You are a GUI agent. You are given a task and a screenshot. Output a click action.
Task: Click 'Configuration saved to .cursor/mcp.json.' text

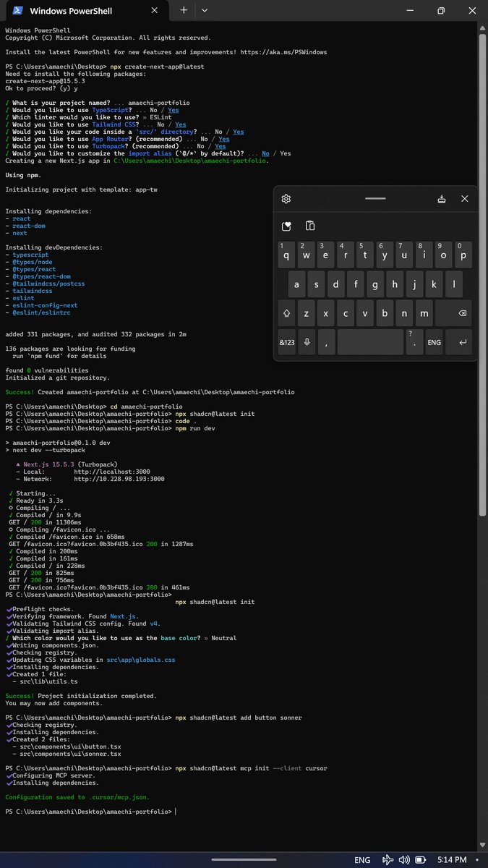click(x=77, y=797)
